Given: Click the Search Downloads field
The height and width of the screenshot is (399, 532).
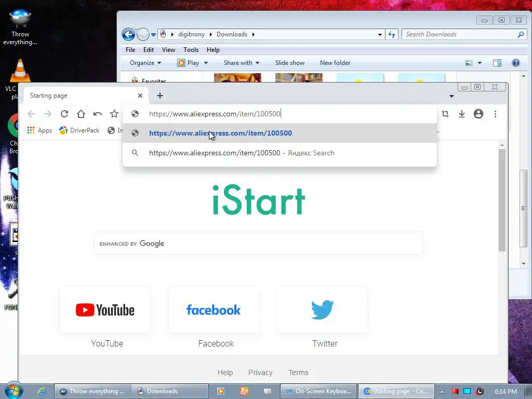Looking at the screenshot, I should tap(464, 34).
